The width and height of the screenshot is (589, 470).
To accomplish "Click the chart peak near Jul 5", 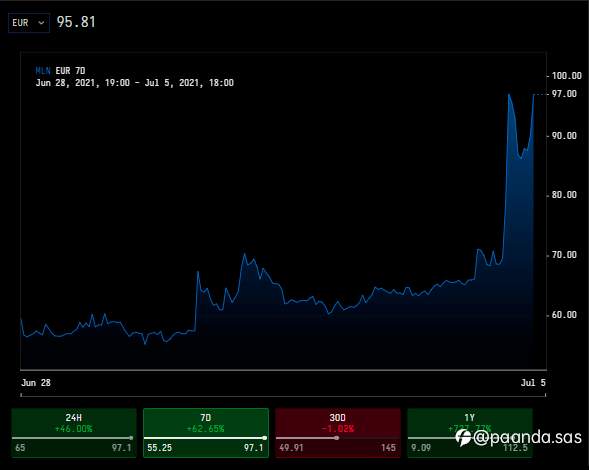I will [x=509, y=95].
